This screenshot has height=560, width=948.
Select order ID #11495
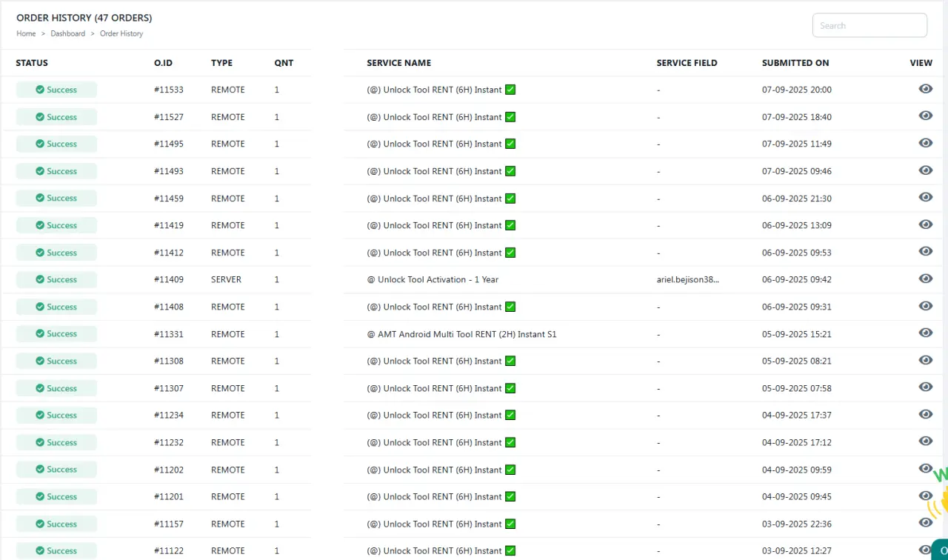(x=169, y=144)
